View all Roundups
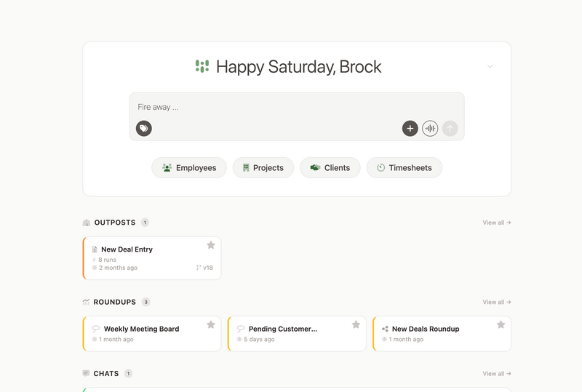The width and height of the screenshot is (582, 392). pyautogui.click(x=497, y=302)
